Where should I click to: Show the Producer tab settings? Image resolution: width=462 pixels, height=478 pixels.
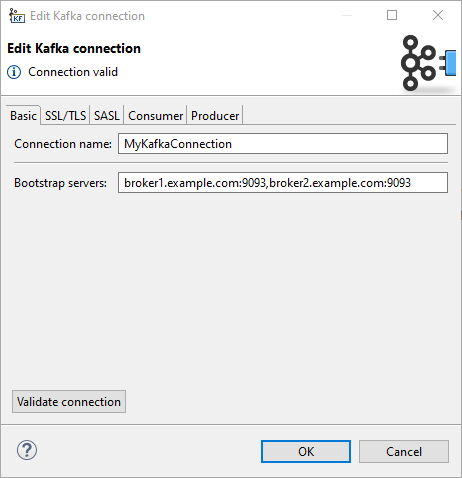215,116
